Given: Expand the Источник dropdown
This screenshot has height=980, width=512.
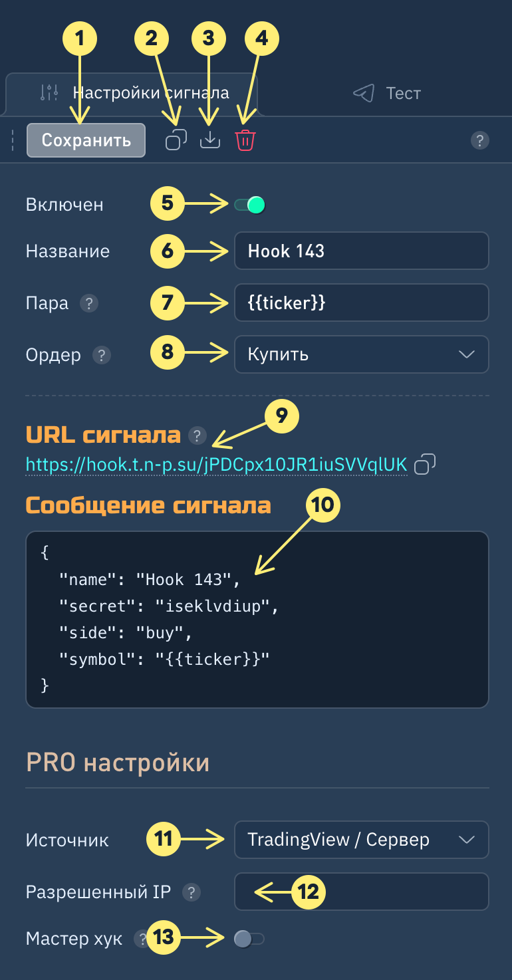Looking at the screenshot, I should 361,840.
